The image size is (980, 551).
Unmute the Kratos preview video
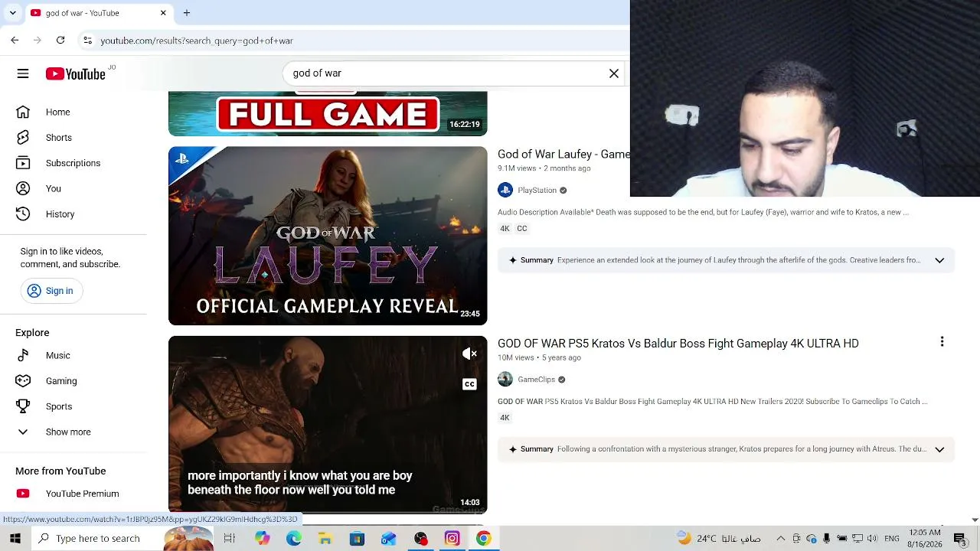469,354
